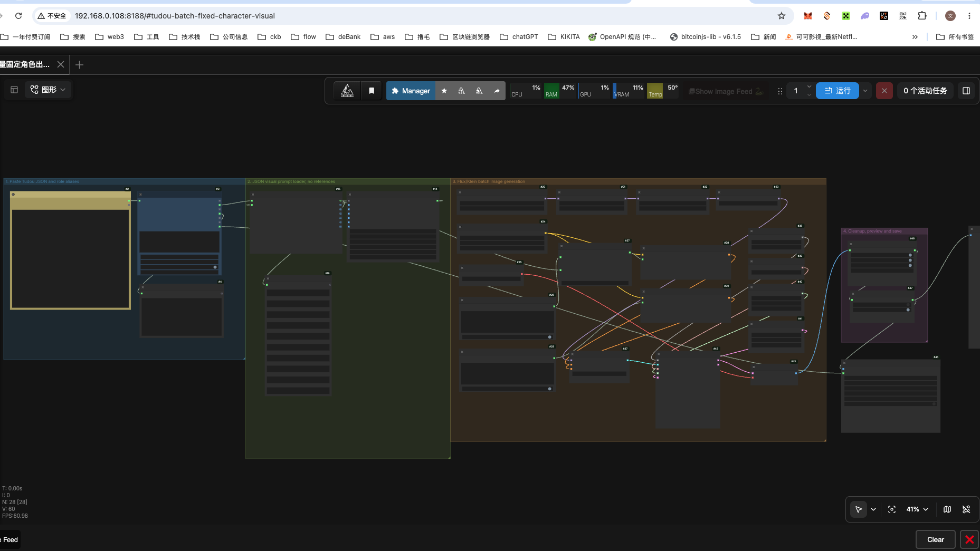Open the 0 个活动任务 queue panel

coord(925,91)
